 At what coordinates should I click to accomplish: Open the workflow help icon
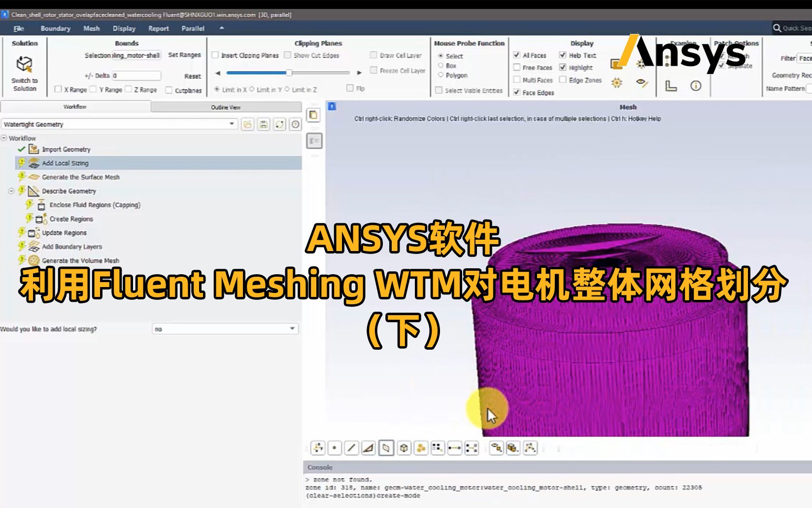tap(295, 124)
